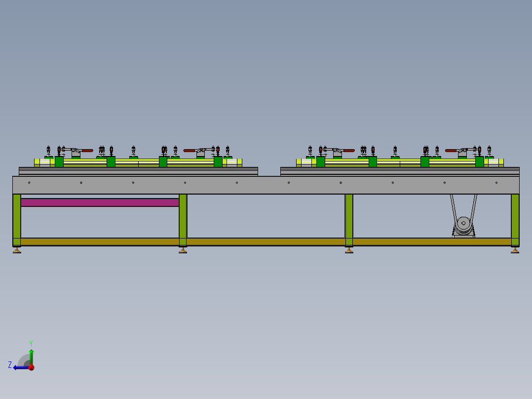Viewport: 532px width, 399px height.
Task: Click the Z label of the orientation triad
Action: 10,365
